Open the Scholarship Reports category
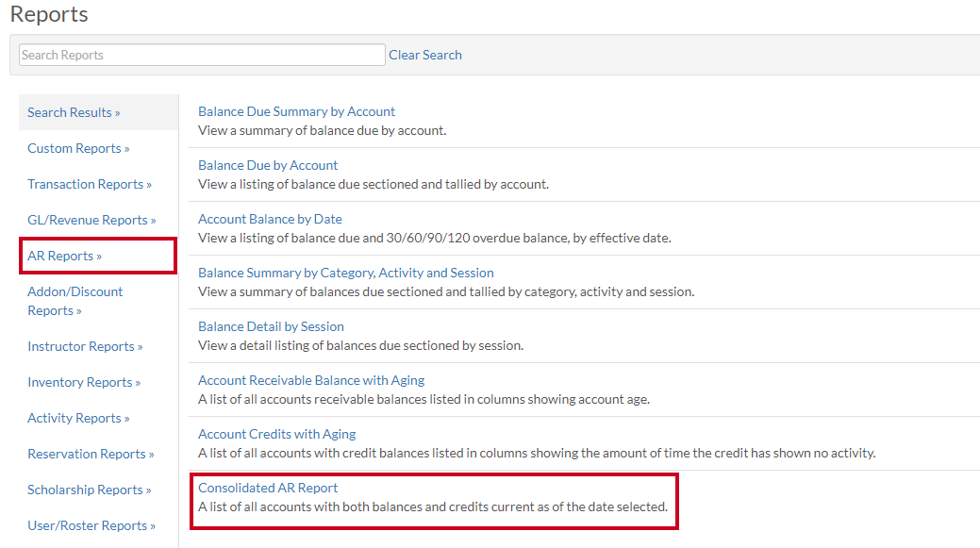 click(90, 490)
